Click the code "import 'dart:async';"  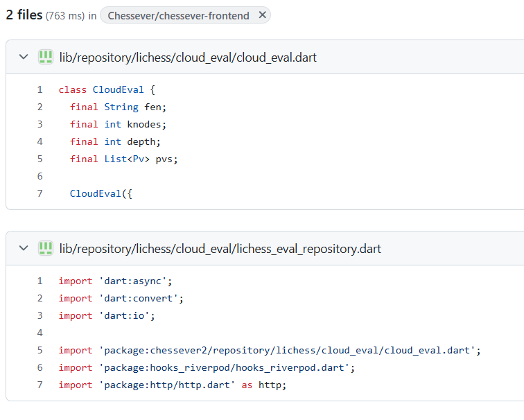pos(115,281)
